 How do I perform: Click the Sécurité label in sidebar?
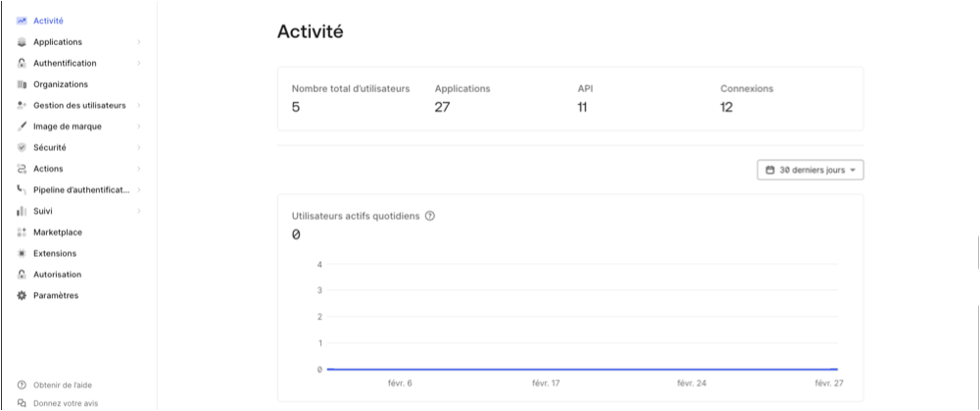pos(50,148)
